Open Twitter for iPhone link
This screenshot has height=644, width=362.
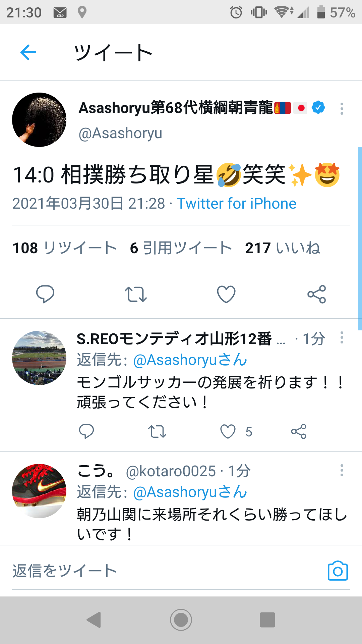237,203
